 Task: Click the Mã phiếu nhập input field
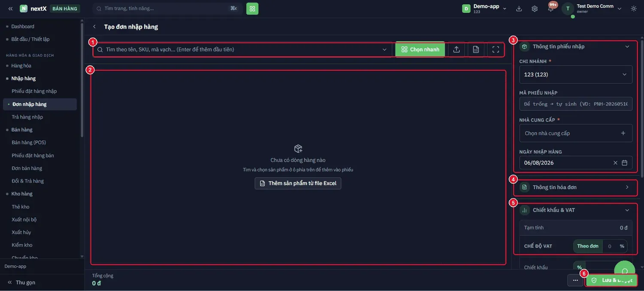576,104
